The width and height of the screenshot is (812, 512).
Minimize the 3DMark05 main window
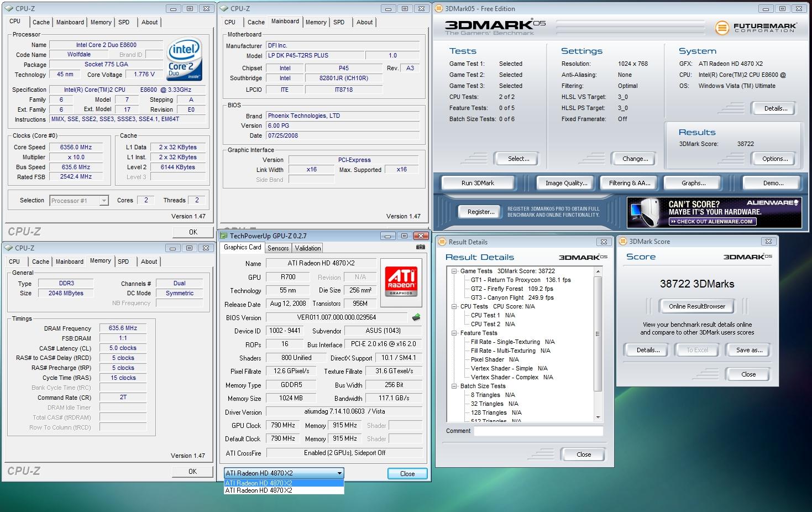tap(766, 9)
